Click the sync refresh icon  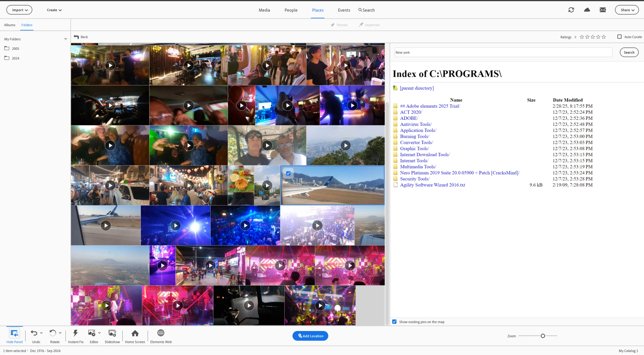(x=571, y=10)
